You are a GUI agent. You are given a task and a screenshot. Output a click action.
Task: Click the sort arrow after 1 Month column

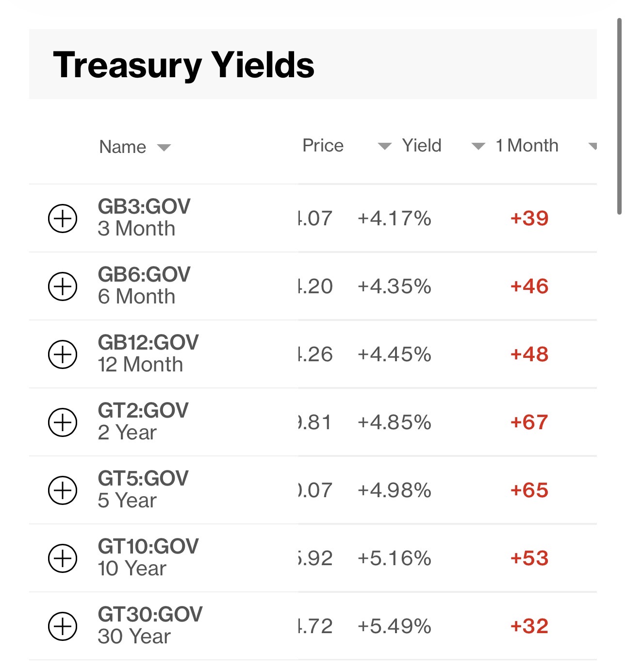593,146
